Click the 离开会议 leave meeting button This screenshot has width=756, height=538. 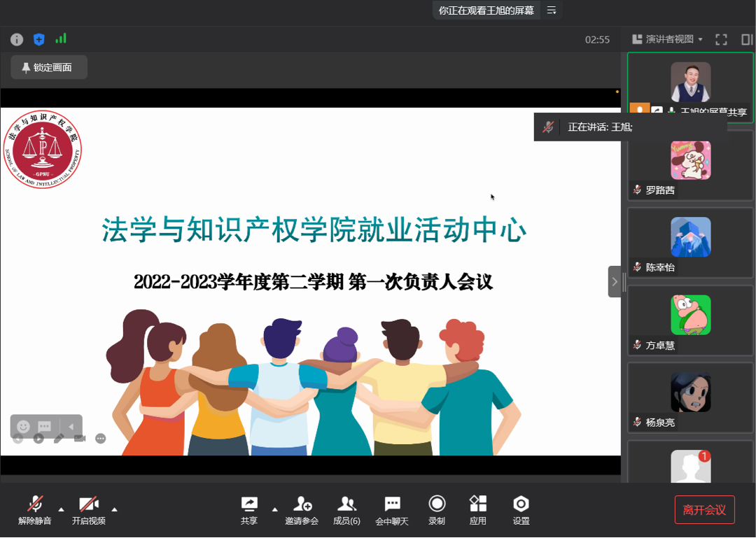click(x=704, y=510)
